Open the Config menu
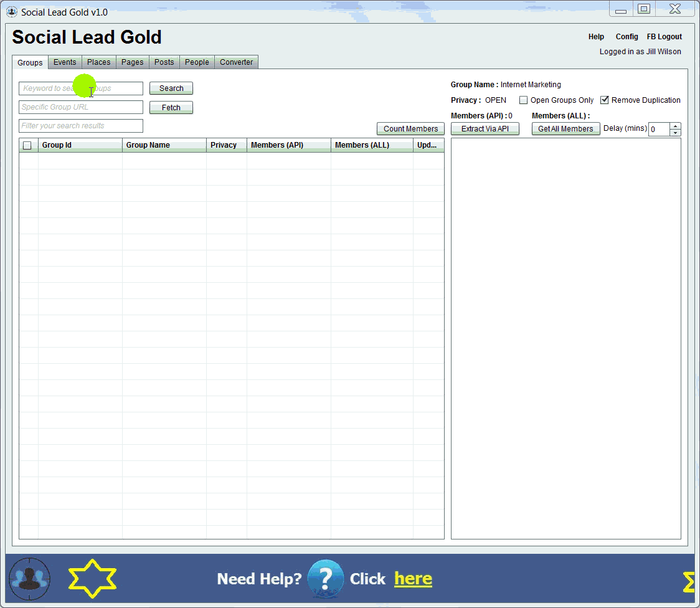Screen dimensions: 700x608 (627, 37)
